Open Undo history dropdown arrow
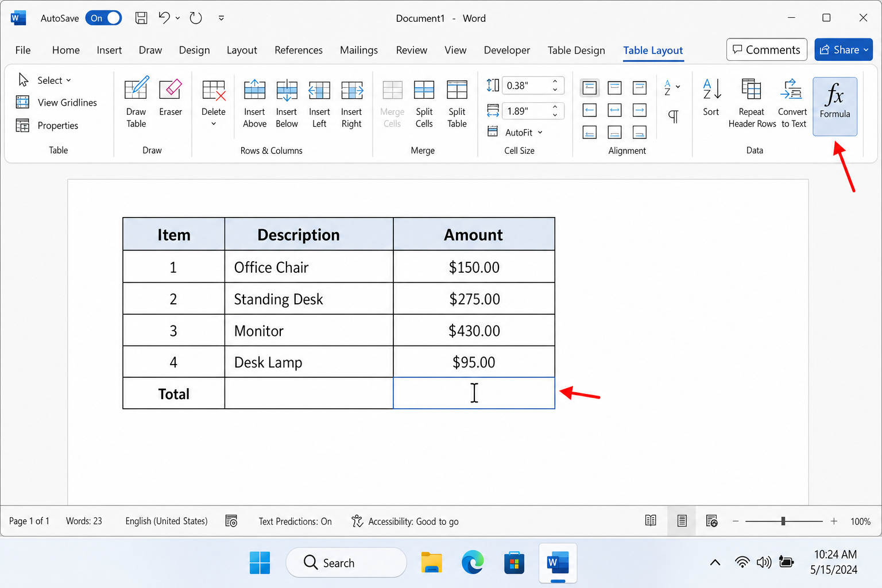 click(x=178, y=18)
